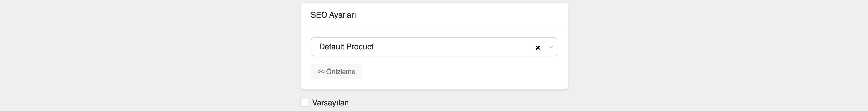Expand the SEO template dropdown chevron
The image size is (868, 111).
click(x=551, y=47)
